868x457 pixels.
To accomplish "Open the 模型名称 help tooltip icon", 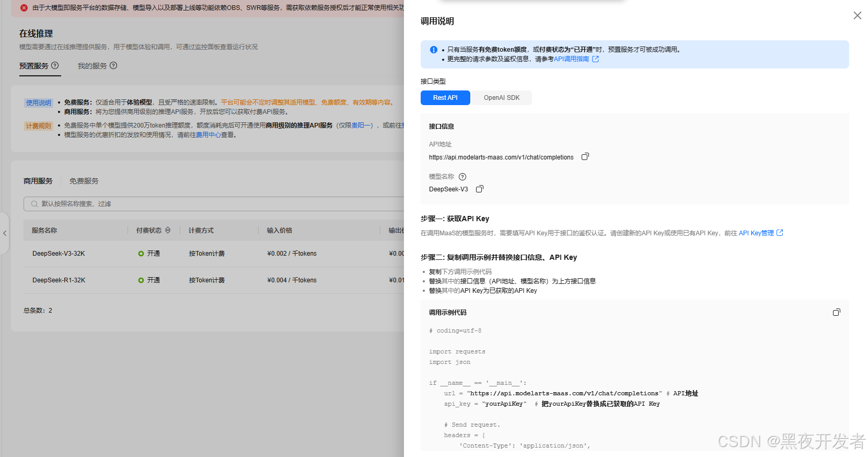I will click(462, 177).
